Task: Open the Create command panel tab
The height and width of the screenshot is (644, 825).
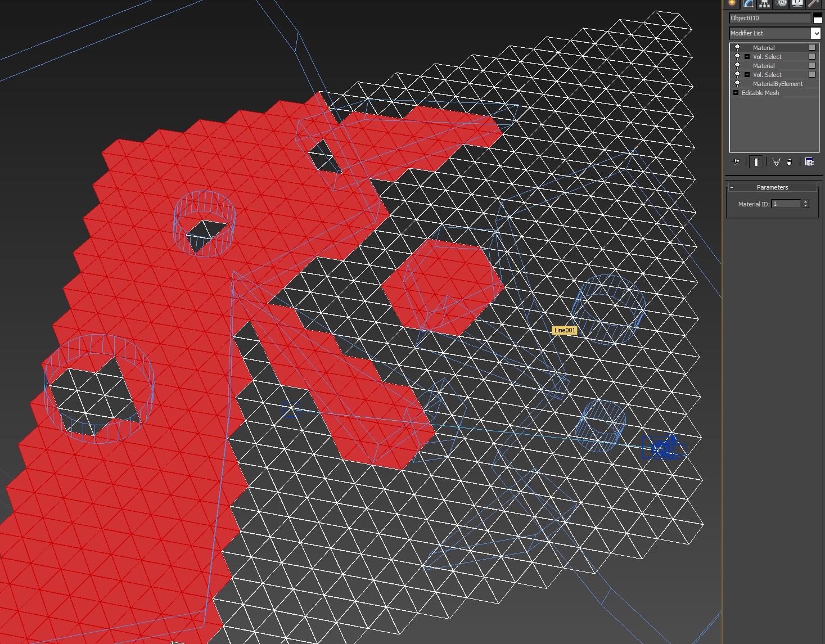Action: [732, 3]
